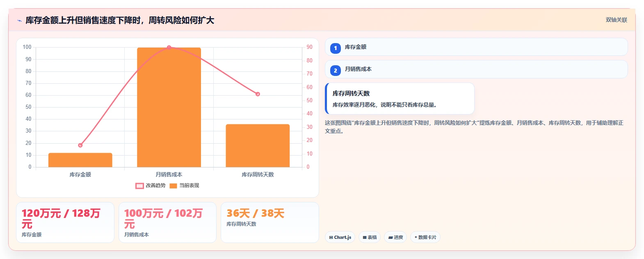The height and width of the screenshot is (259, 644).
Task: Click the orange 当前表现 legend swatch
Action: (x=173, y=186)
